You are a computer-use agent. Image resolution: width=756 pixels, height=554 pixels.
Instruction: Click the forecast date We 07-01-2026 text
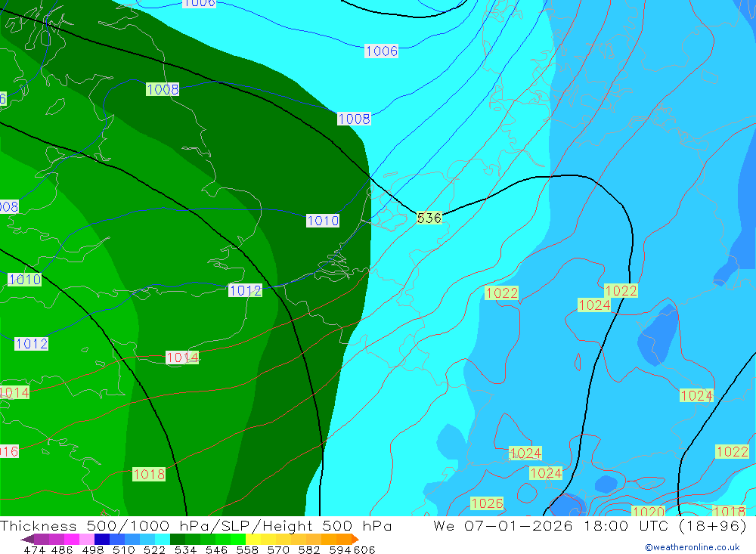(503, 525)
